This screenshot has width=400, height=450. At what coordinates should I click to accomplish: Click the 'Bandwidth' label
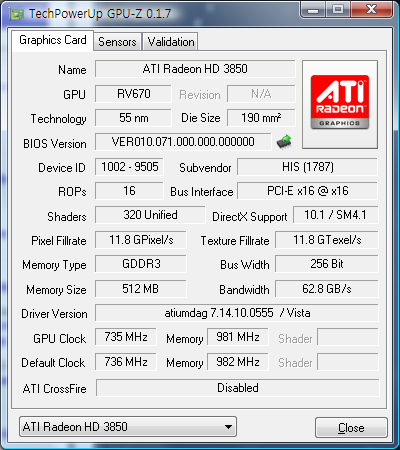[244, 290]
